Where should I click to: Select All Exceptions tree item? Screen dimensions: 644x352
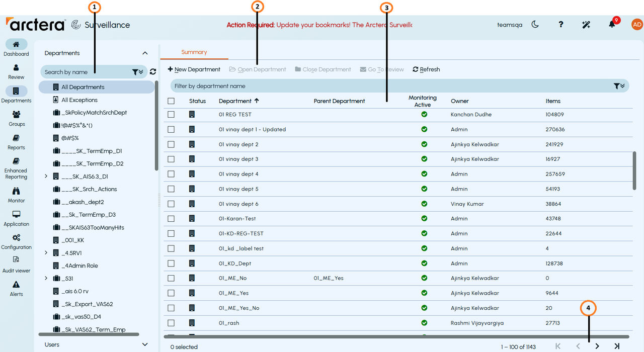79,100
